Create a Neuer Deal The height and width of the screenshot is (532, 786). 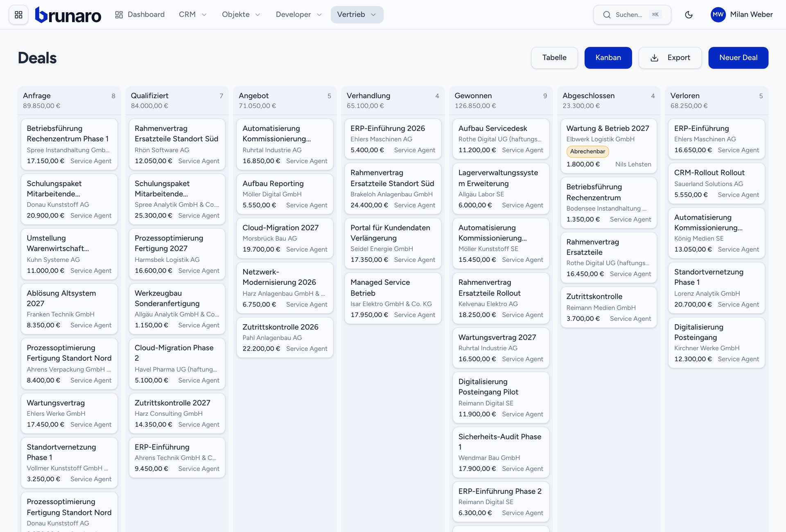(x=738, y=58)
